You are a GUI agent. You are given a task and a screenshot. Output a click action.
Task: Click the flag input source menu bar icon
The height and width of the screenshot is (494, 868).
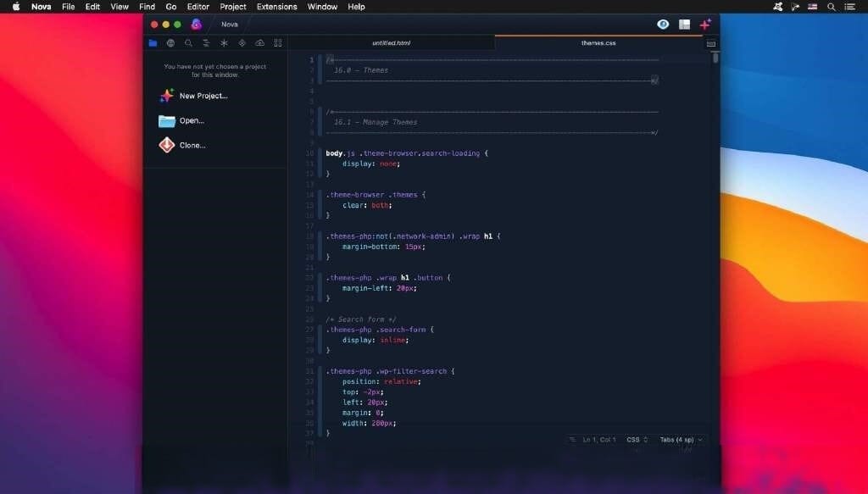[x=813, y=7]
